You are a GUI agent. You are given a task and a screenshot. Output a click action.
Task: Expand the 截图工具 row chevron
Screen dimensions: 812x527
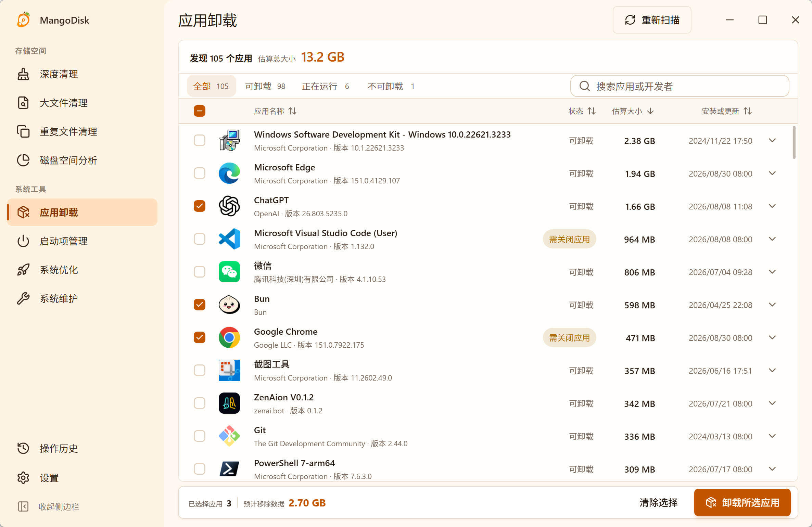(x=772, y=371)
